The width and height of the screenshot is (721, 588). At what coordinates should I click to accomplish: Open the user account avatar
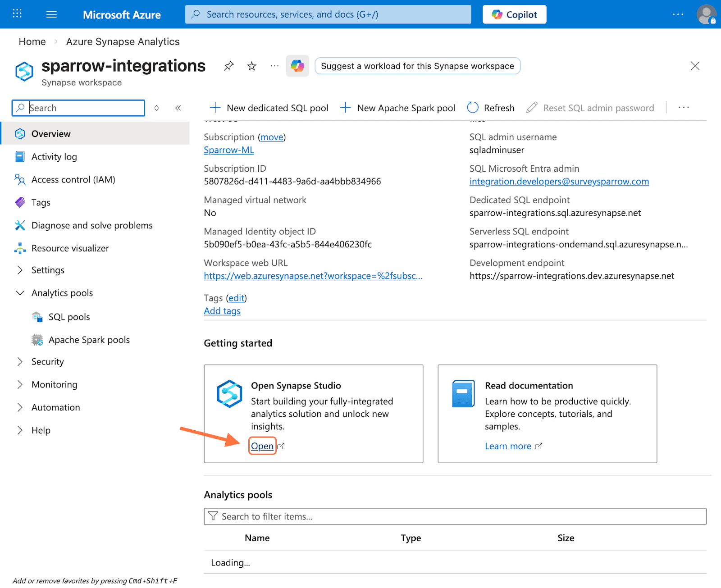(706, 14)
